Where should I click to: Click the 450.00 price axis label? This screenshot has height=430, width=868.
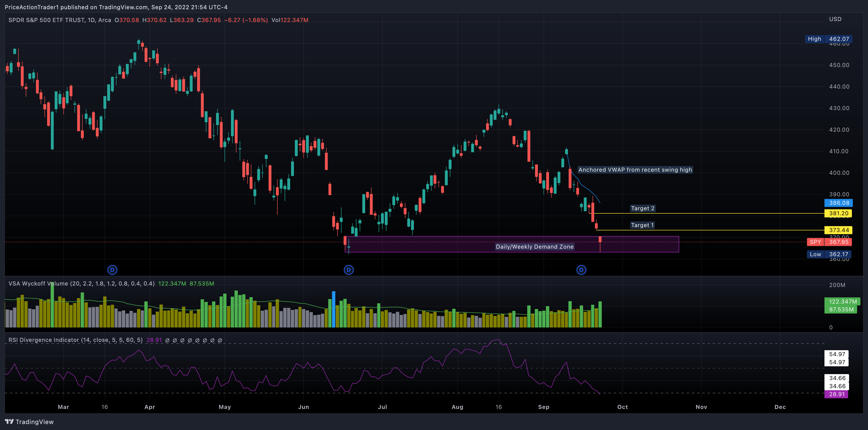click(839, 65)
